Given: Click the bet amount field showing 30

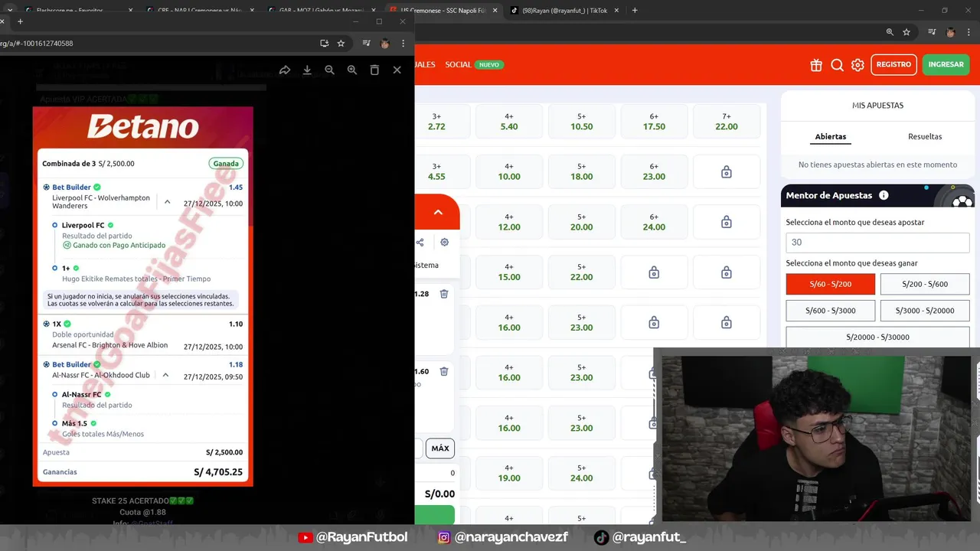Looking at the screenshot, I should click(877, 243).
